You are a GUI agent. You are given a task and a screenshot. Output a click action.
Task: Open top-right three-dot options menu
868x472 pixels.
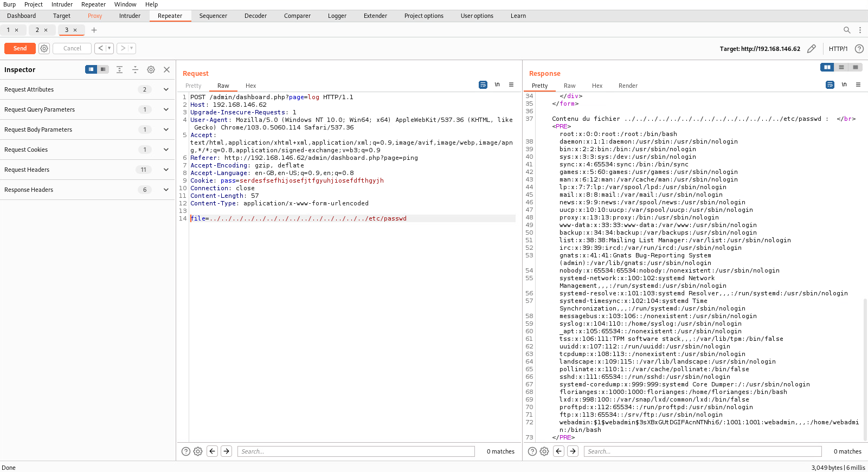click(860, 30)
